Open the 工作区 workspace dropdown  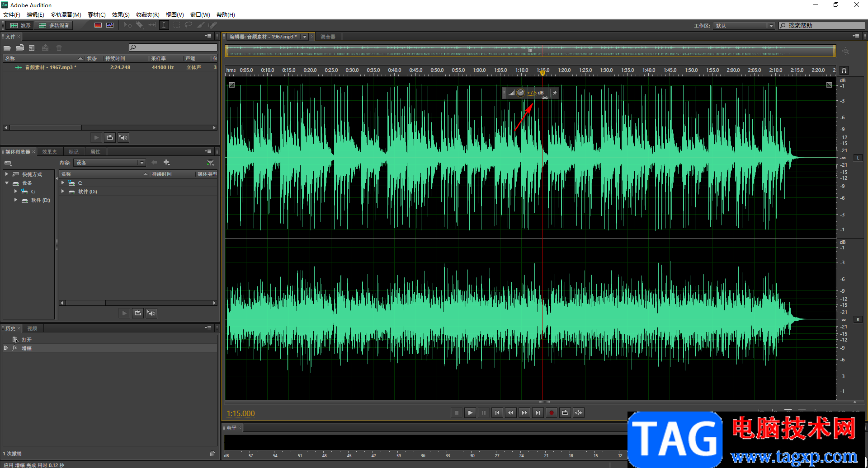click(744, 26)
